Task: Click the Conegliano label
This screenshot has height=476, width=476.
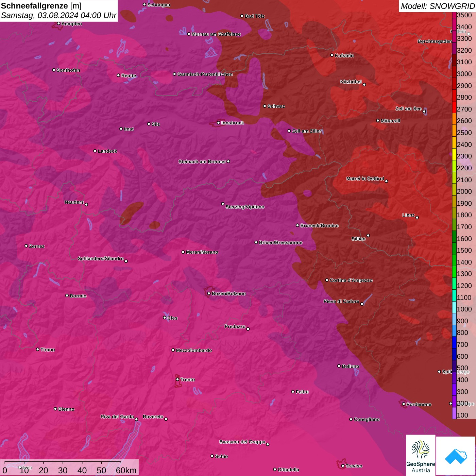Action: point(367,419)
